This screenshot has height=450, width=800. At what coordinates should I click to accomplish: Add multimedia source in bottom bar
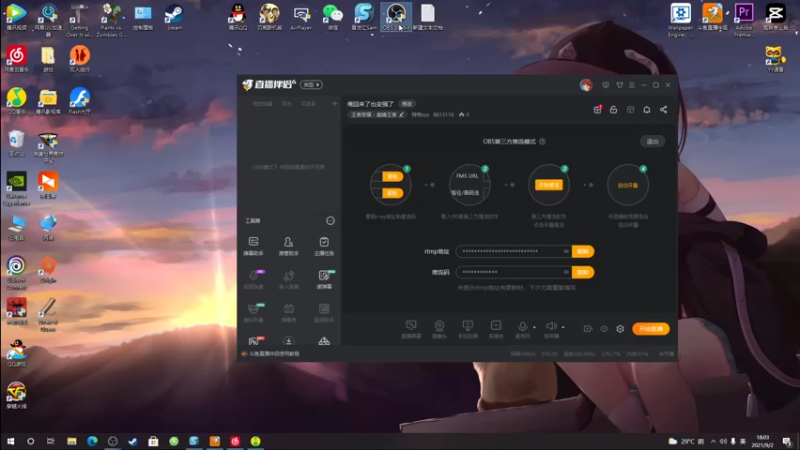tap(495, 329)
